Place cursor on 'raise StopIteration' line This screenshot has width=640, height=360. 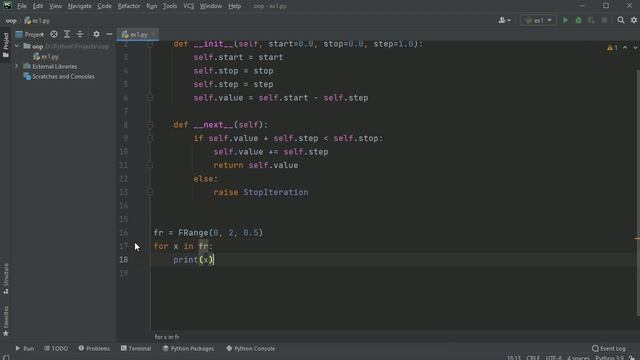(x=261, y=192)
